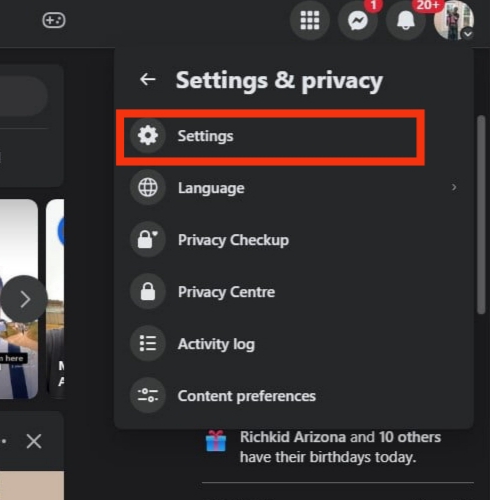This screenshot has height=500, width=490.
Task: Expand the Language submenu chevron
Action: tap(454, 187)
